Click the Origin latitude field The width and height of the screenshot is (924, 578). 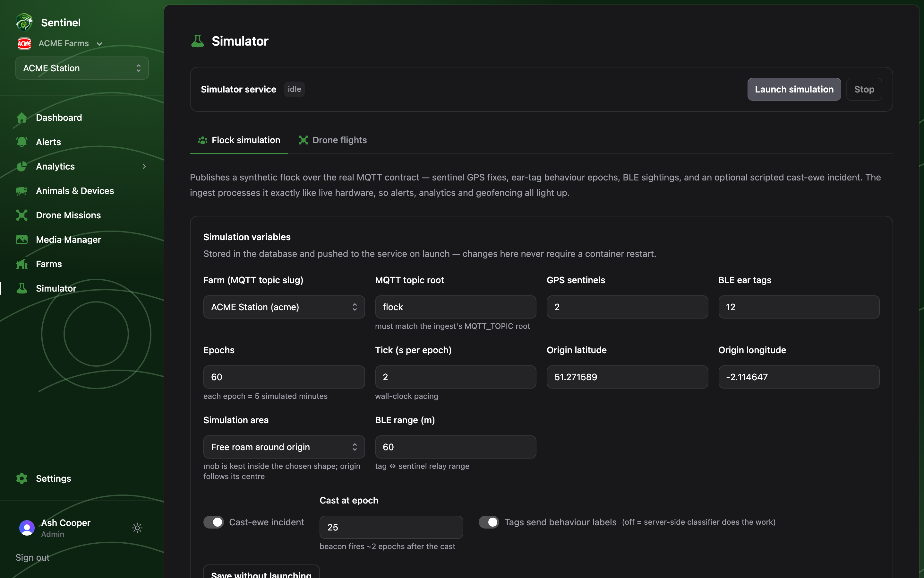627,377
